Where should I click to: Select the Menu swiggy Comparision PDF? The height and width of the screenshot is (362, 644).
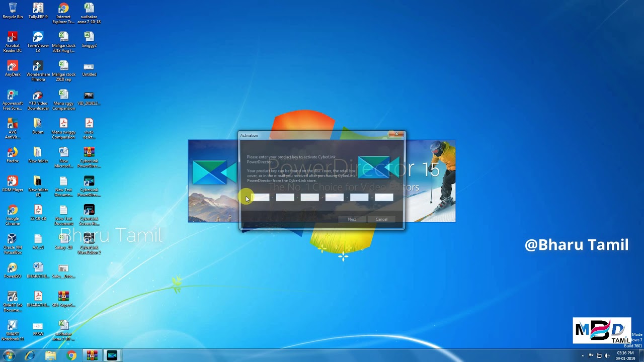[63, 128]
